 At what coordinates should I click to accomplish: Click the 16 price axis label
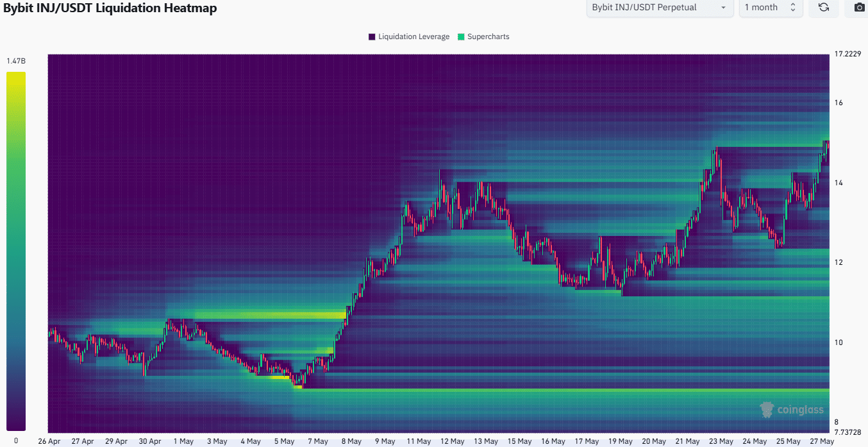click(839, 103)
